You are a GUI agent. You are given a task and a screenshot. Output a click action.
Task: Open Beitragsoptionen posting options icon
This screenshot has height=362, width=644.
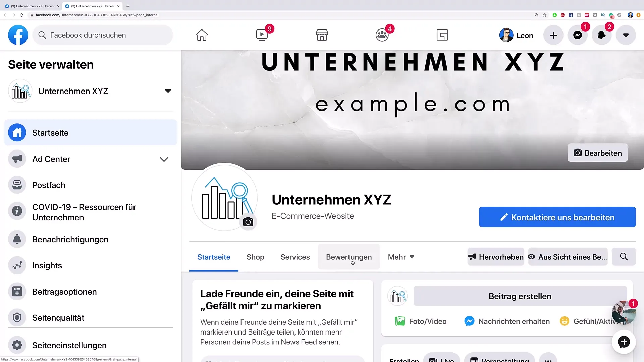[17, 291]
